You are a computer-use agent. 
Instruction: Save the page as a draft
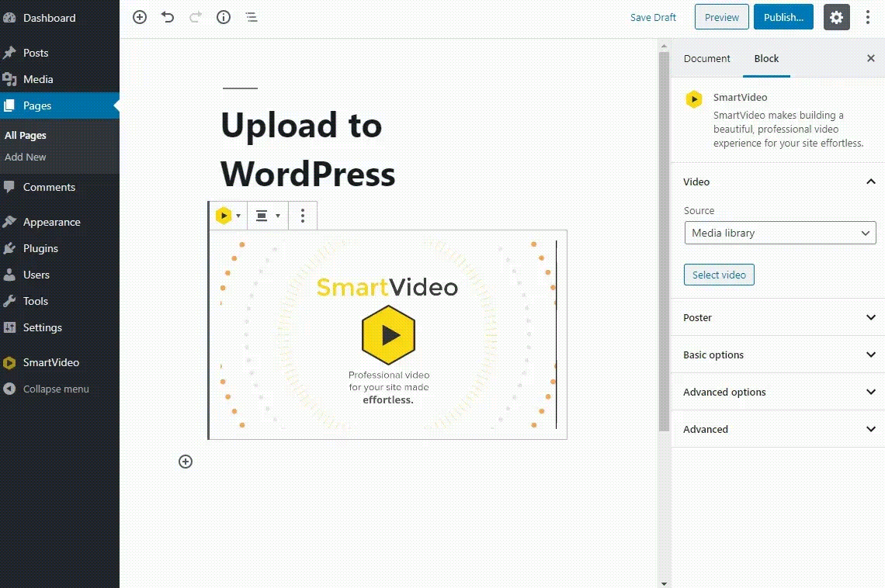[653, 16]
